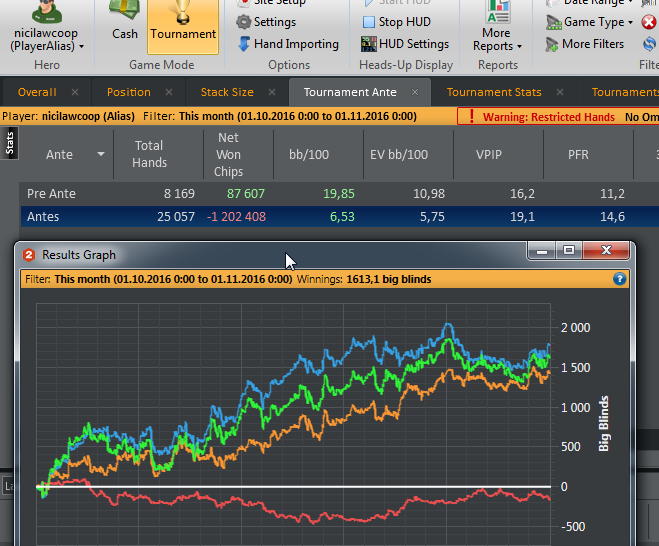Screen dimensions: 659x546
Task: Open HUD Settings
Action: (x=404, y=44)
